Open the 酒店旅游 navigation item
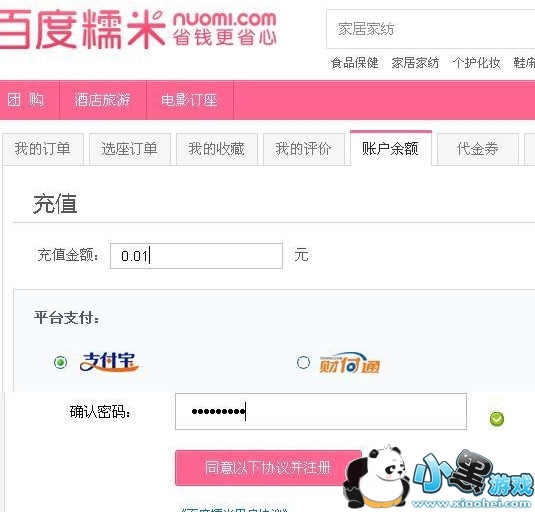This screenshot has width=535, height=512. pyautogui.click(x=103, y=100)
